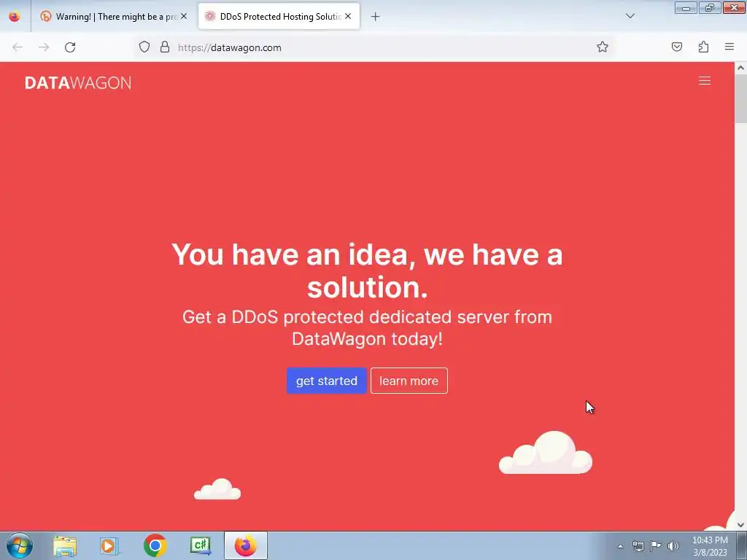747x560 pixels.
Task: Click the browser forward arrow
Action: [44, 47]
